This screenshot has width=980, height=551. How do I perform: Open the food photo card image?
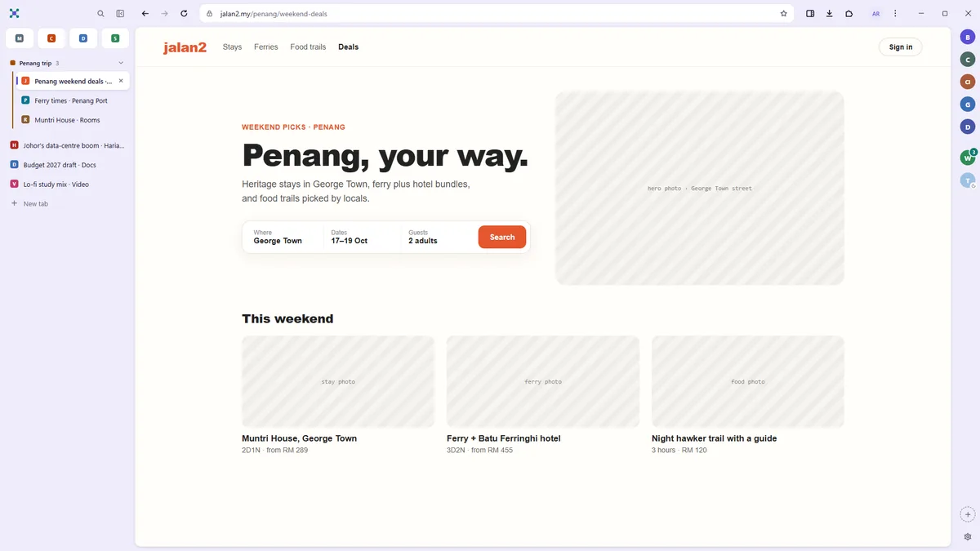pyautogui.click(x=748, y=381)
